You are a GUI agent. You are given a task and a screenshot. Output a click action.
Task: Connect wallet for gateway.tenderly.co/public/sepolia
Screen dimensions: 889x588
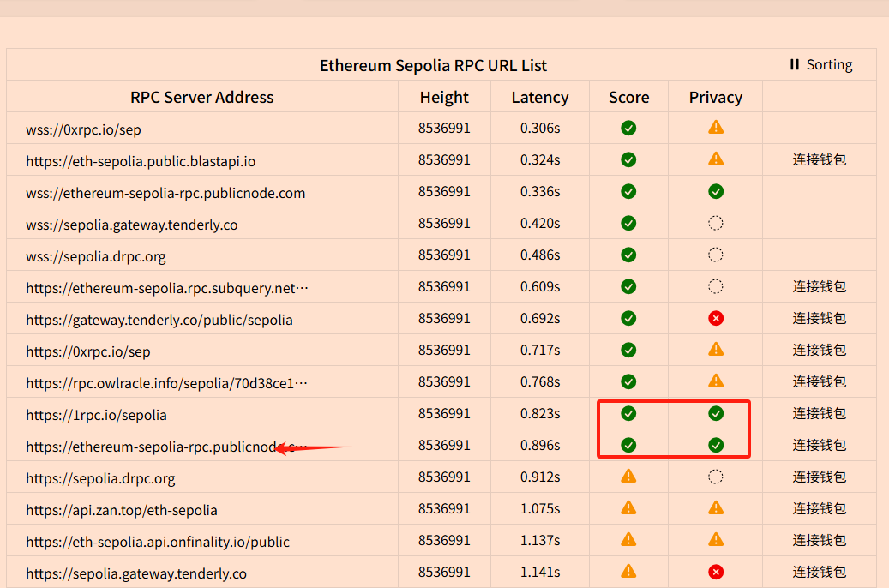coord(820,319)
